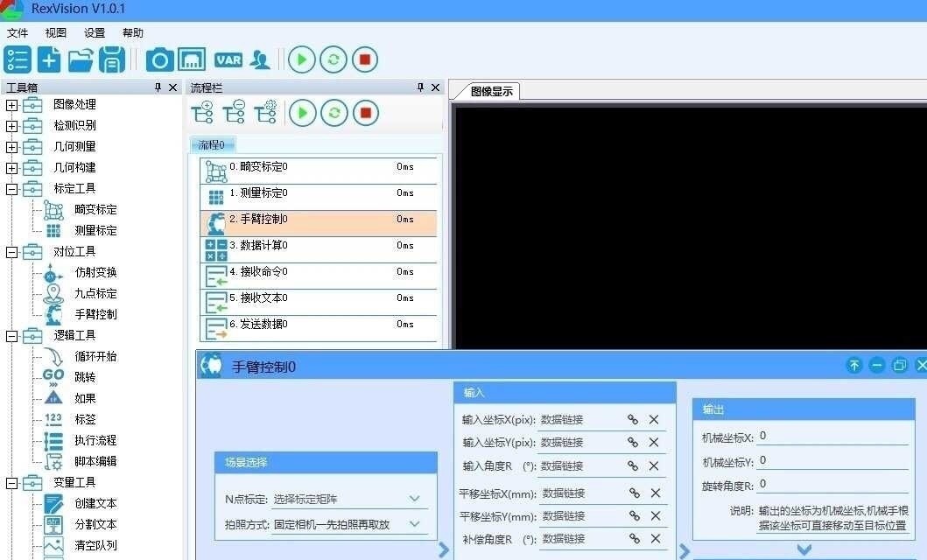Screen dimensions: 927x560
Task: Click link icon for 输入角度R
Action: (x=633, y=466)
